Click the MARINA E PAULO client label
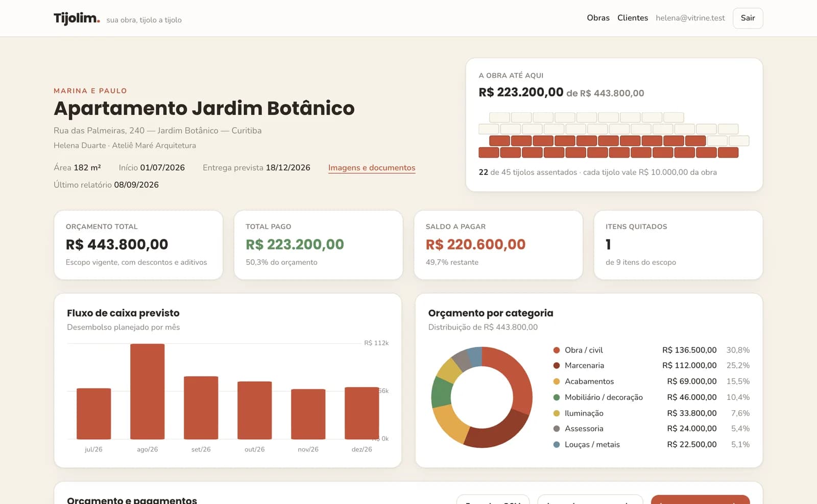817x504 pixels. [x=90, y=91]
